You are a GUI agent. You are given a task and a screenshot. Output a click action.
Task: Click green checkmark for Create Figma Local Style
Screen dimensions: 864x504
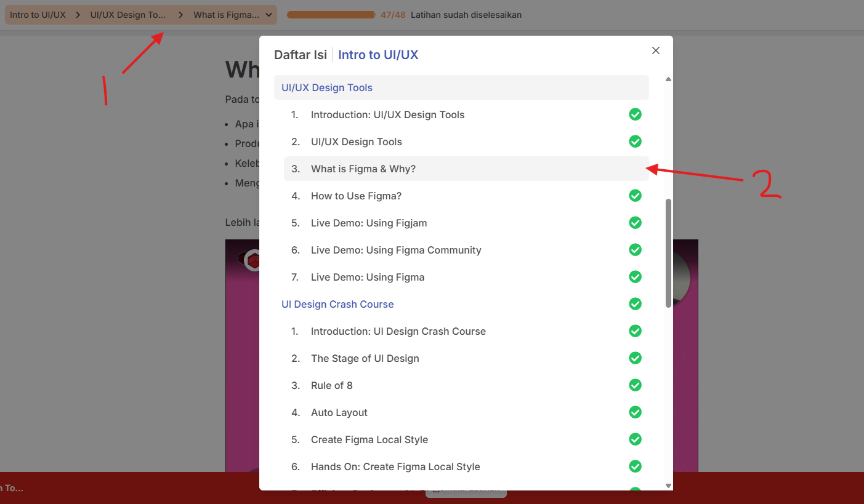point(636,439)
